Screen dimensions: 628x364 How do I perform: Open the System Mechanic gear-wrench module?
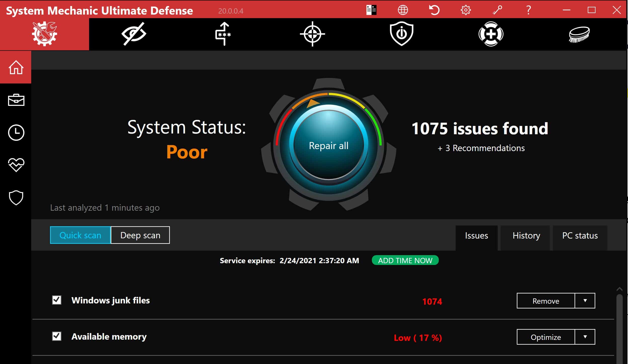pos(45,34)
